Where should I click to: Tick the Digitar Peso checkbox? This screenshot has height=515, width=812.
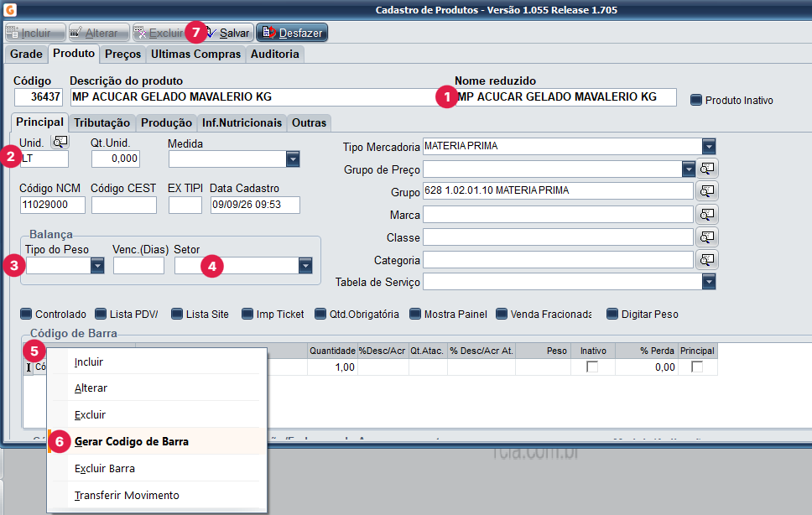(612, 314)
